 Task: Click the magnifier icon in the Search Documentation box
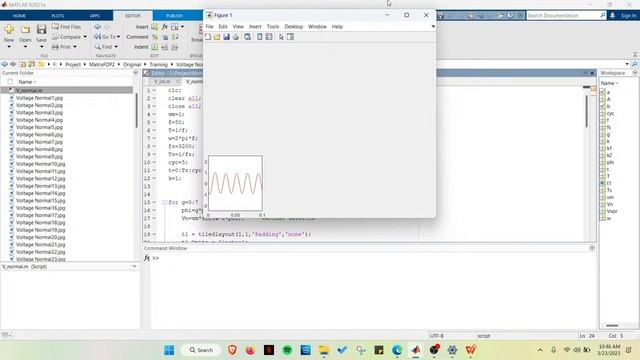click(602, 16)
